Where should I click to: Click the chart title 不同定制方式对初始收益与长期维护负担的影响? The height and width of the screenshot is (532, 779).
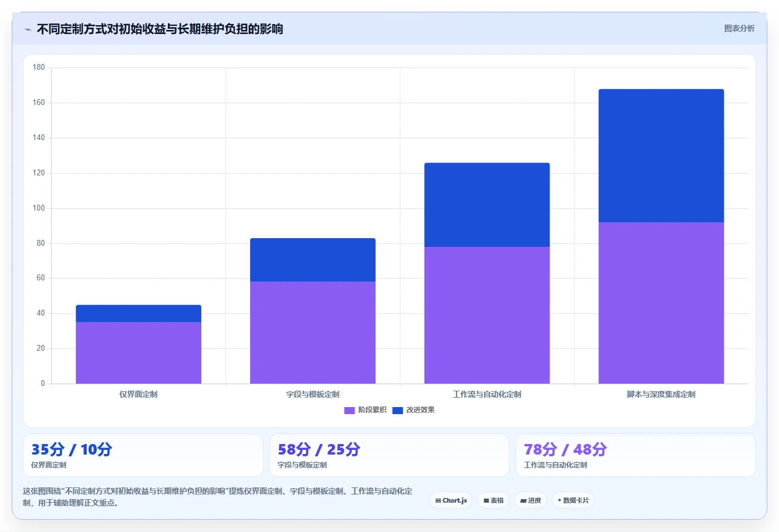pos(160,29)
